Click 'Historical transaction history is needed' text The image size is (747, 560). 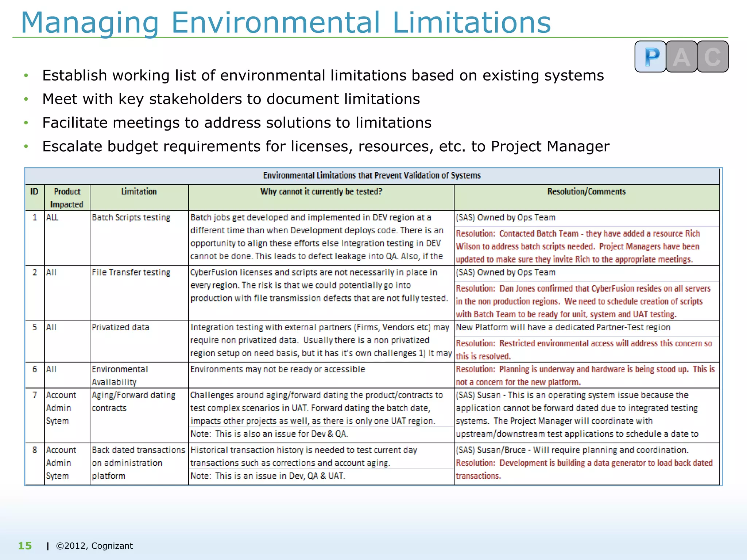303,456
